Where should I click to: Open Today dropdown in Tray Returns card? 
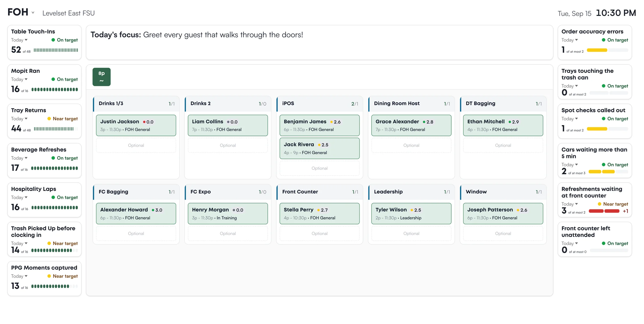(19, 119)
